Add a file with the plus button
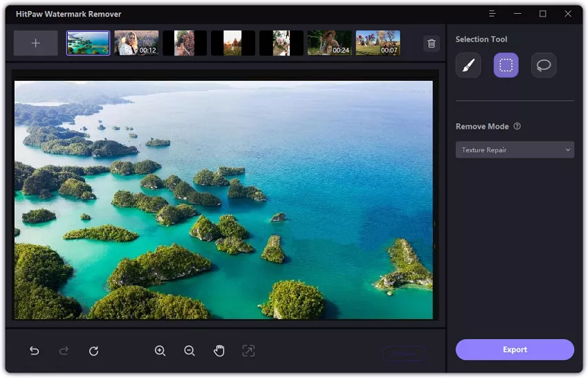This screenshot has height=378, width=588. click(35, 43)
